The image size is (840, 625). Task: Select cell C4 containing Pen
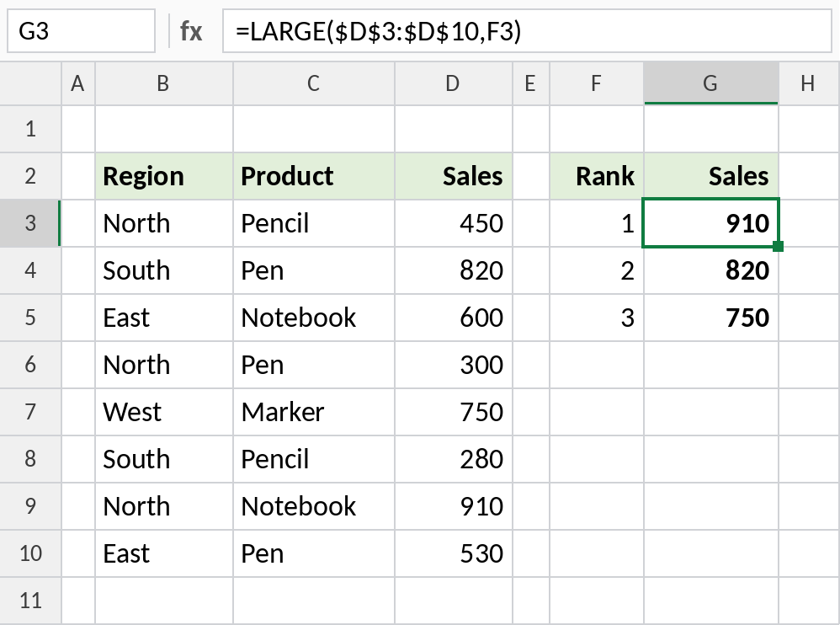click(x=314, y=270)
